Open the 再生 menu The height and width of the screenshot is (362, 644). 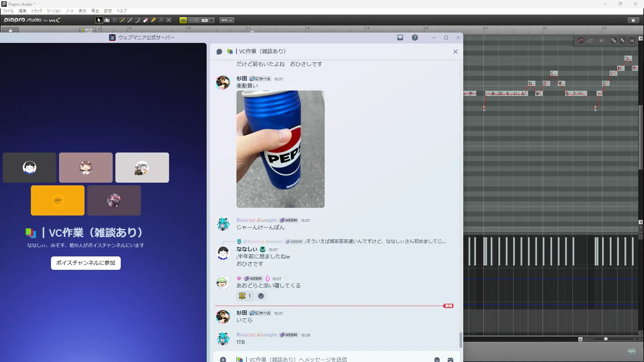[x=95, y=11]
